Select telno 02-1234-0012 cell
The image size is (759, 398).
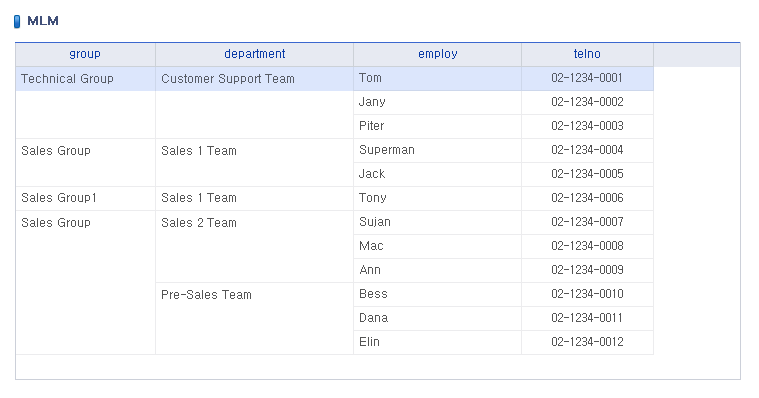point(588,342)
